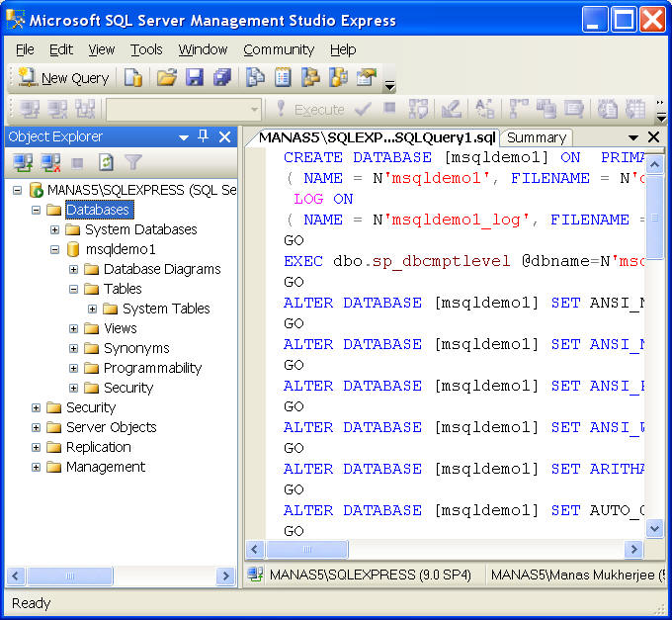Screen dimensions: 672x620
Task: Expand the Views folder
Action: coord(74,328)
